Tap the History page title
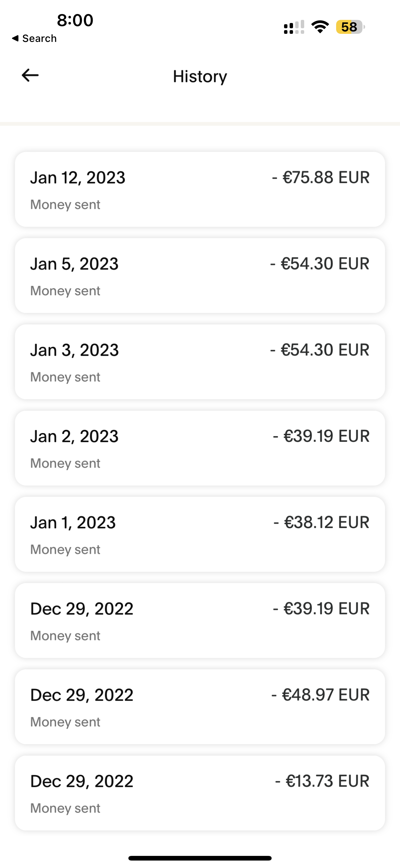400x868 pixels. (200, 76)
